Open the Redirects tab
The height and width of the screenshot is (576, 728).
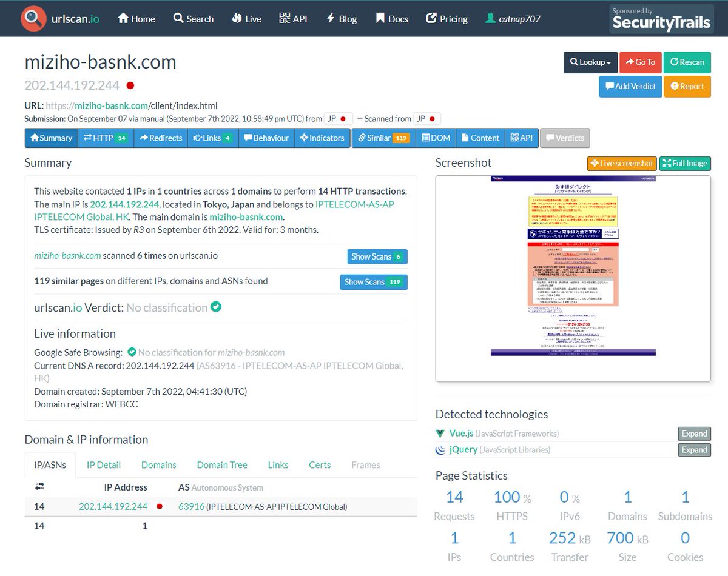[161, 138]
